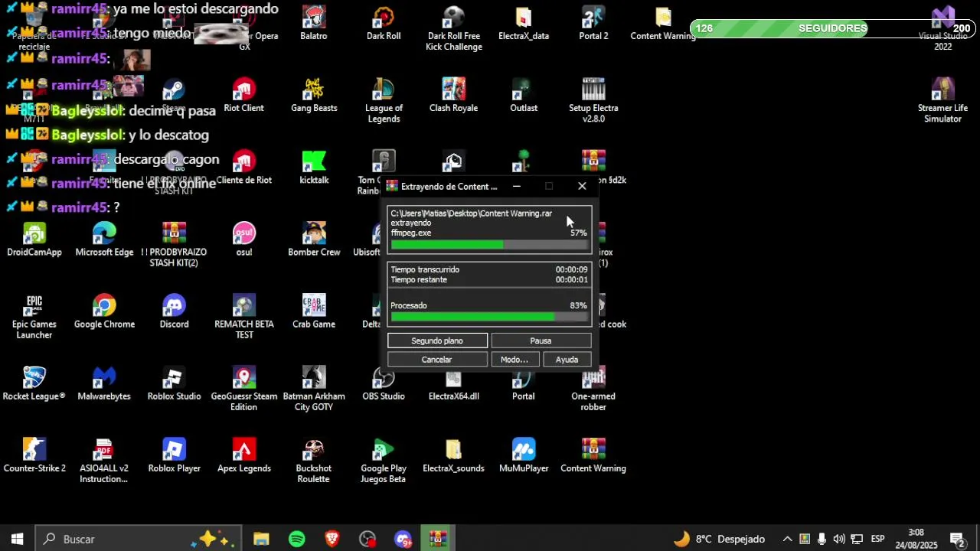The width and height of the screenshot is (980, 551).
Task: Open the Visual Studio 2022 icon
Action: click(943, 28)
